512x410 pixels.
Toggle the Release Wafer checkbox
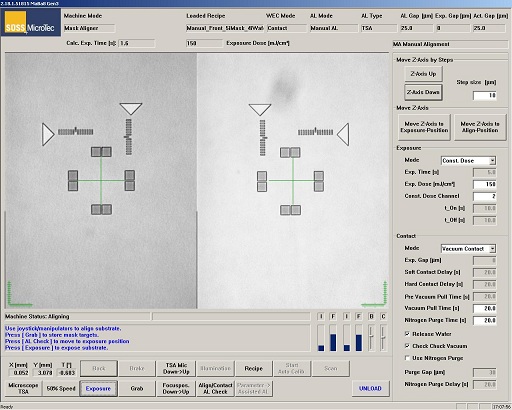pos(407,334)
